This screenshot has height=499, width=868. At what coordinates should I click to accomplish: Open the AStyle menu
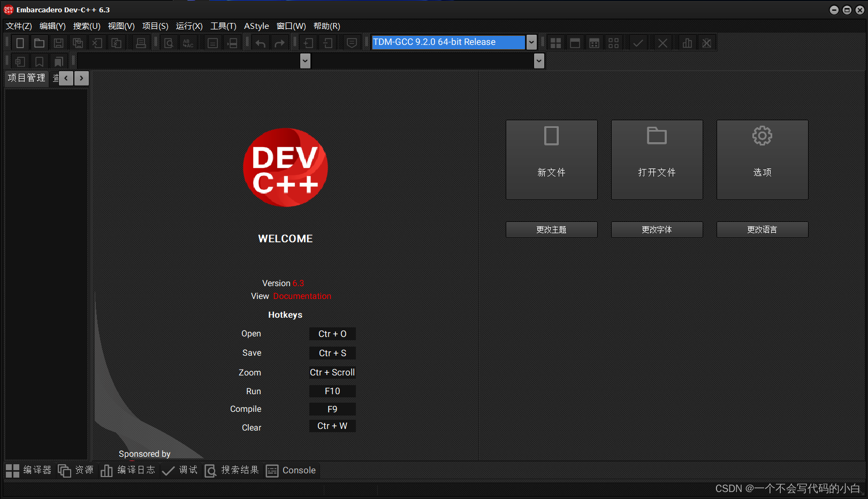(256, 26)
